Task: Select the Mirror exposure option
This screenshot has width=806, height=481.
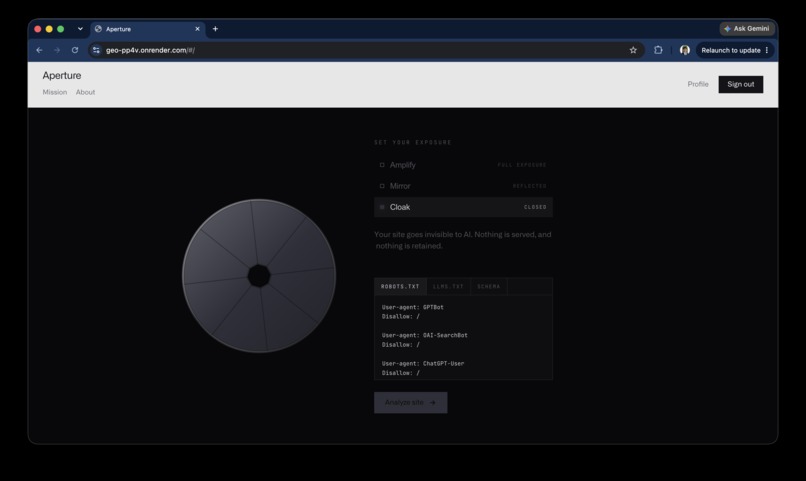Action: pyautogui.click(x=463, y=186)
